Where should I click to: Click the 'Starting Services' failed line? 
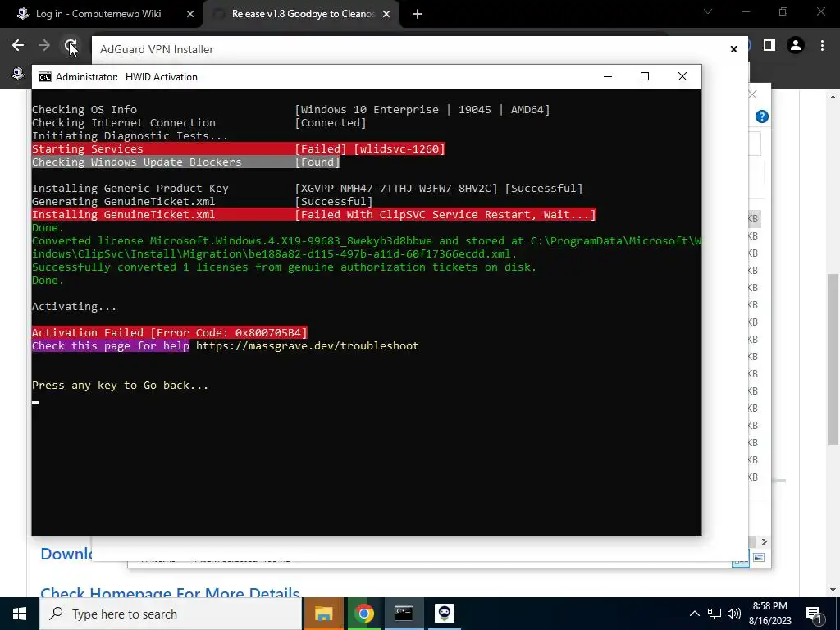click(x=239, y=149)
